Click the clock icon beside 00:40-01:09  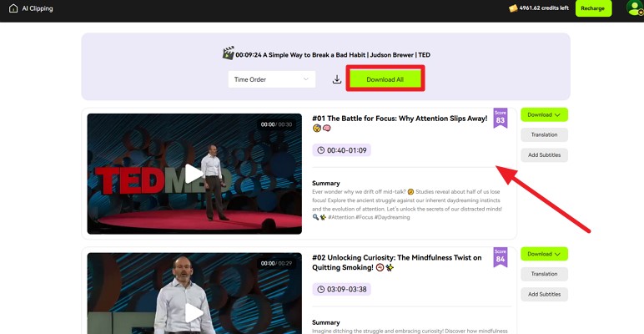[321, 150]
